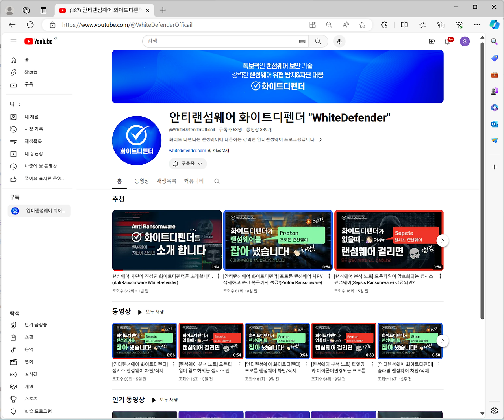Open the 인기 동영상 section heading
504x420 pixels.
[x=128, y=400]
